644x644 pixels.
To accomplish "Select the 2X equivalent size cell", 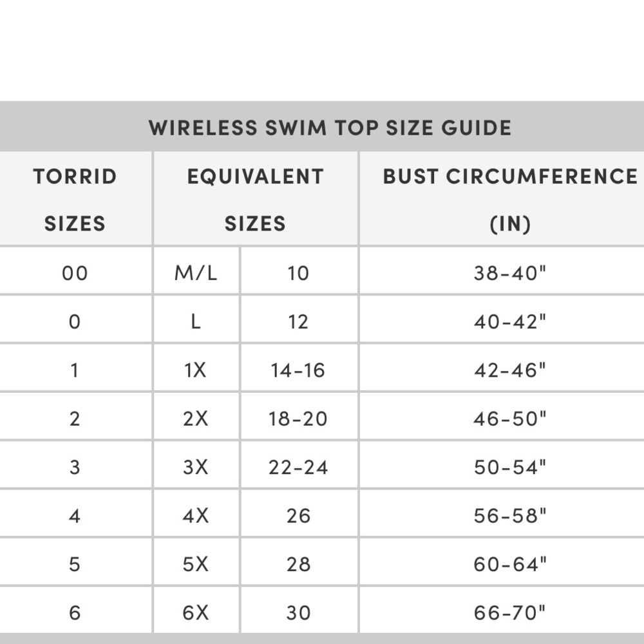I will 196,419.
